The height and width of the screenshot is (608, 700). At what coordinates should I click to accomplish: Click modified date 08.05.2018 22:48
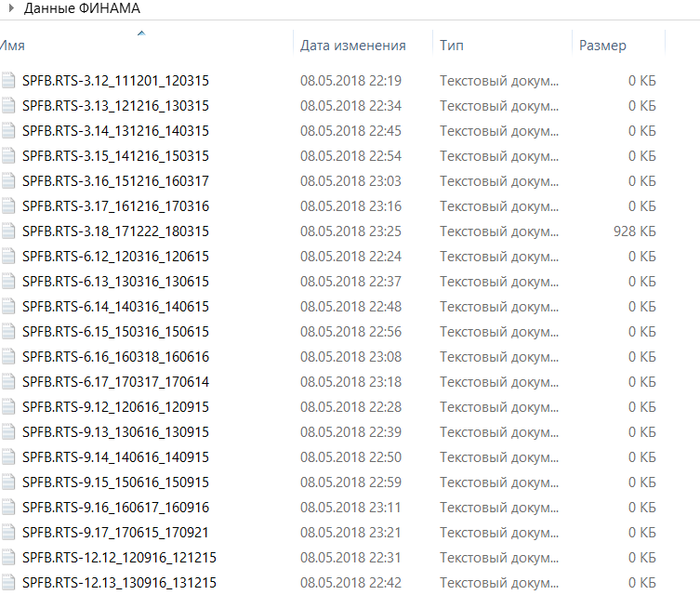pos(350,307)
